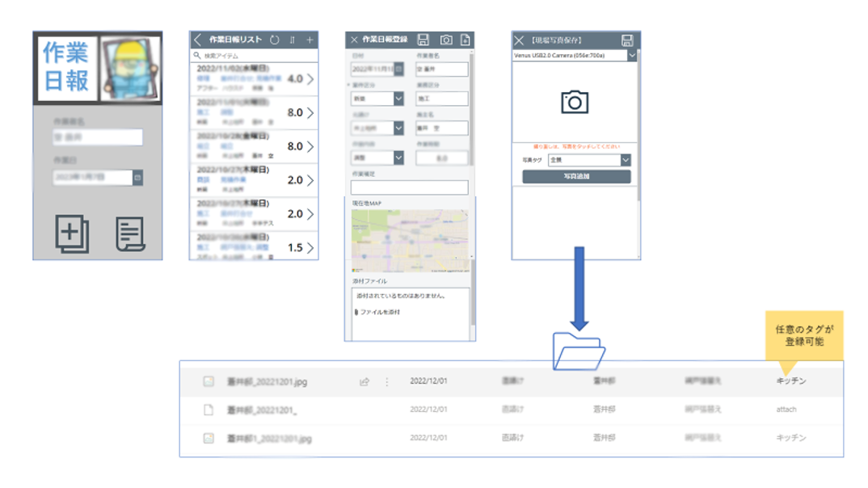Viewport: 868px width, 488px height.
Task: Click the 施主名 input field
Action: (442, 128)
